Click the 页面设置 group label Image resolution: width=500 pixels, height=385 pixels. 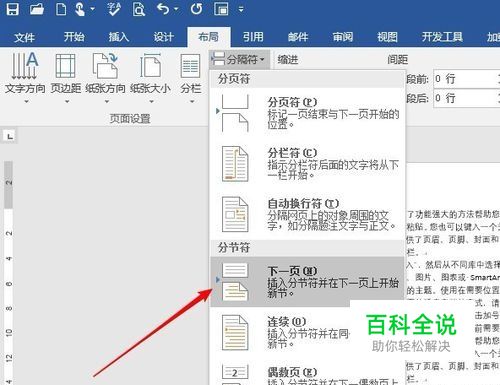coord(130,118)
